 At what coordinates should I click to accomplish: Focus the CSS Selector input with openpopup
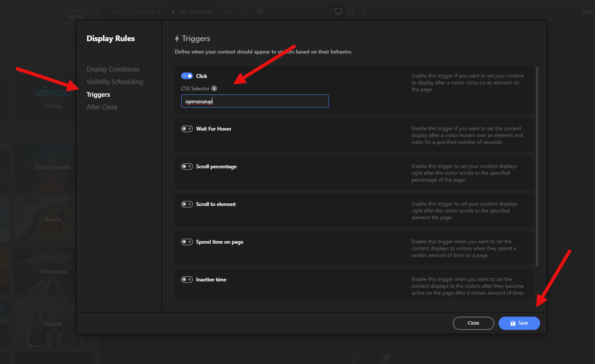pos(255,101)
